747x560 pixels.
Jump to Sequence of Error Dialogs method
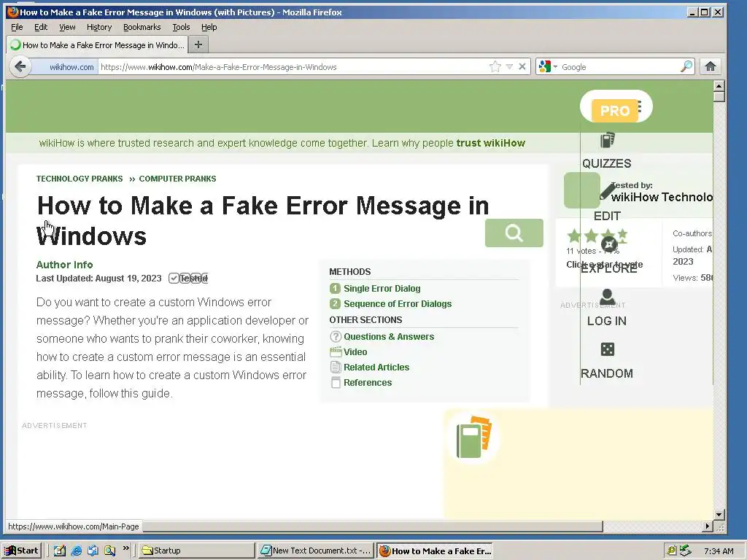pos(398,304)
